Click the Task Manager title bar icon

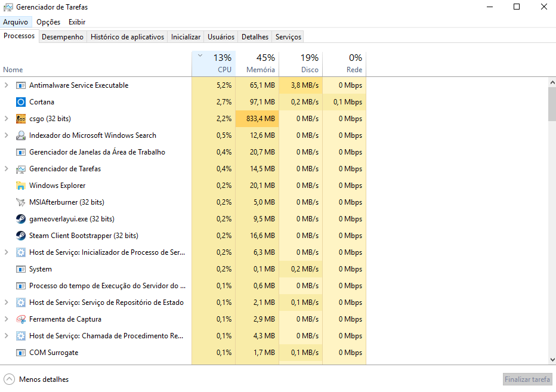pos(8,7)
